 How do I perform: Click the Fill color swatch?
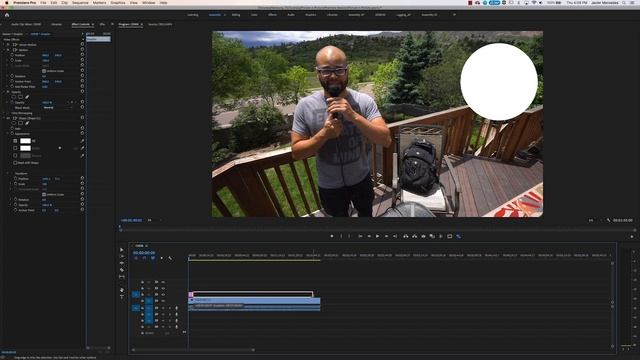click(x=25, y=141)
